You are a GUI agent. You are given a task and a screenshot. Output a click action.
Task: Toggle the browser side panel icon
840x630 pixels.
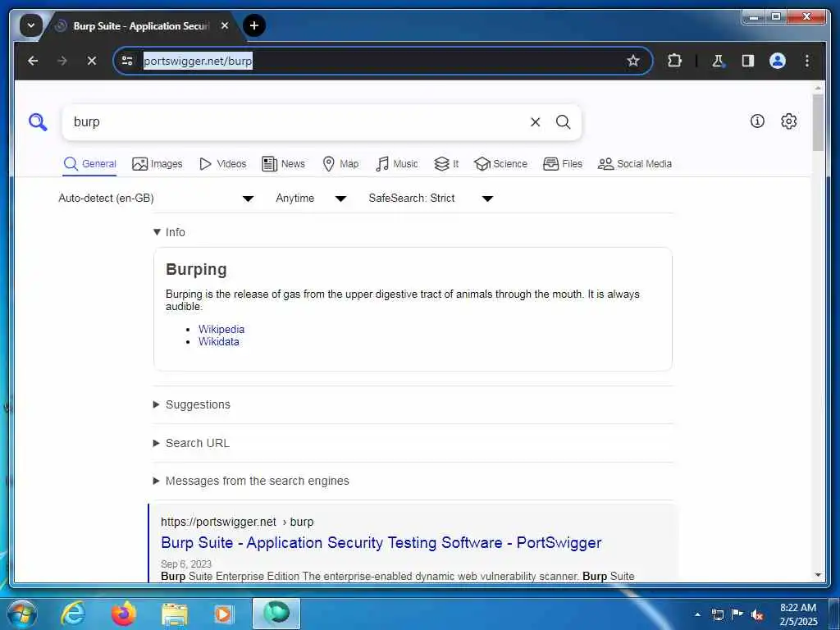coord(748,61)
